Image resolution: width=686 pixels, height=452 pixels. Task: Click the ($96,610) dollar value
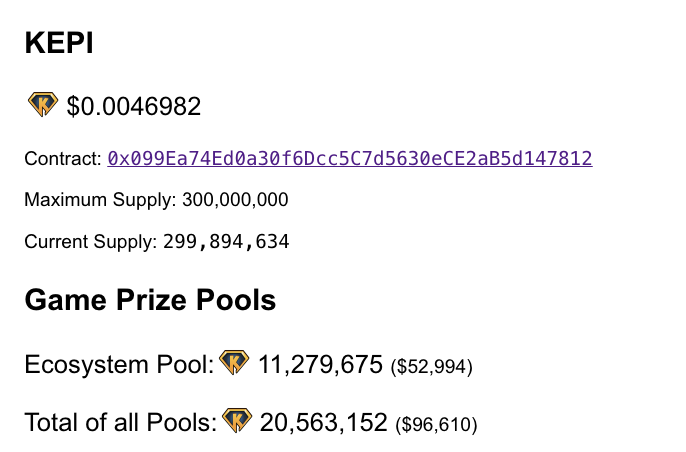tap(436, 424)
